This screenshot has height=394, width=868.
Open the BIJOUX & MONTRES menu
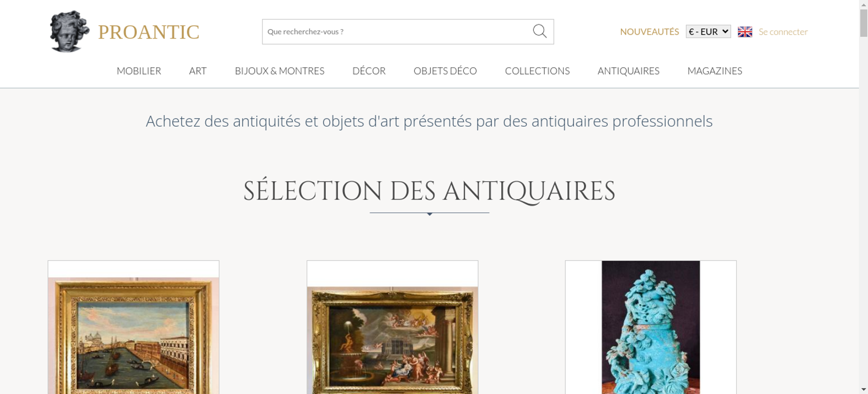279,71
